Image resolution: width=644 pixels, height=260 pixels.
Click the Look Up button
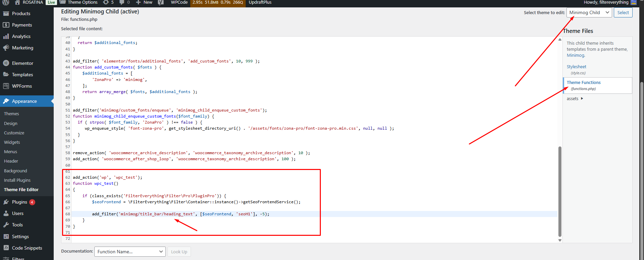pyautogui.click(x=179, y=252)
